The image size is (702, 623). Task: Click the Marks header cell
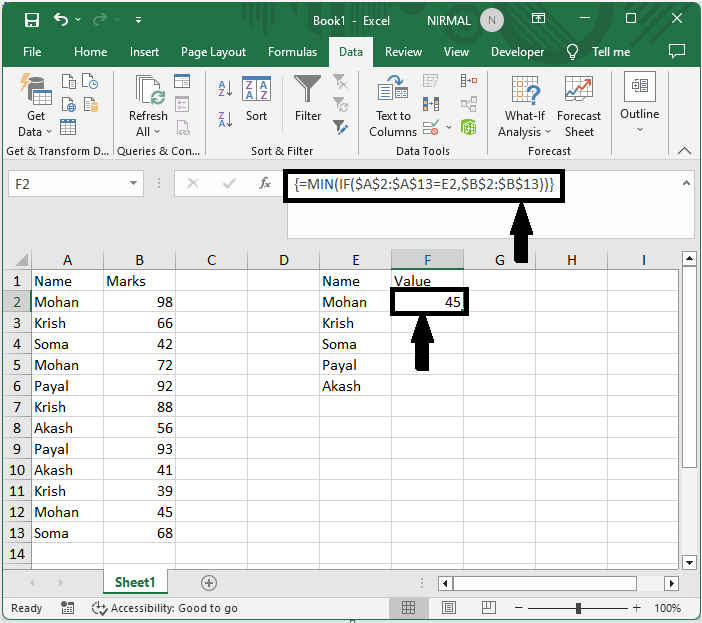point(139,281)
